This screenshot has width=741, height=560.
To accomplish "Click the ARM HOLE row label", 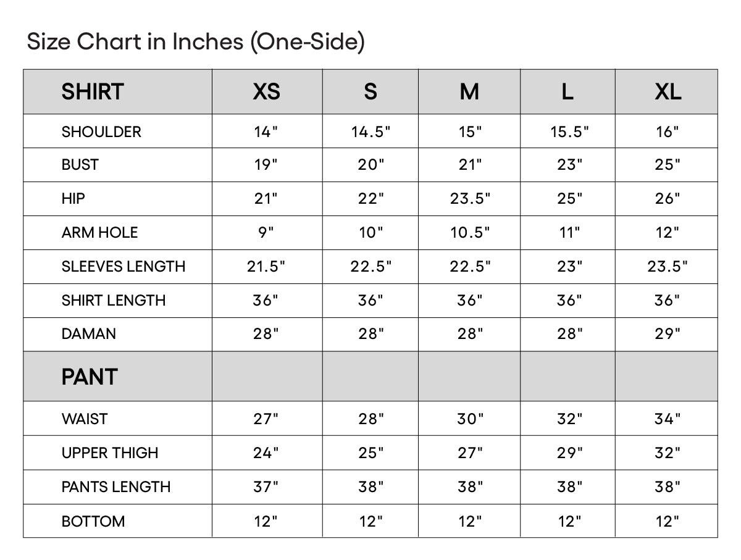I will click(x=99, y=233).
